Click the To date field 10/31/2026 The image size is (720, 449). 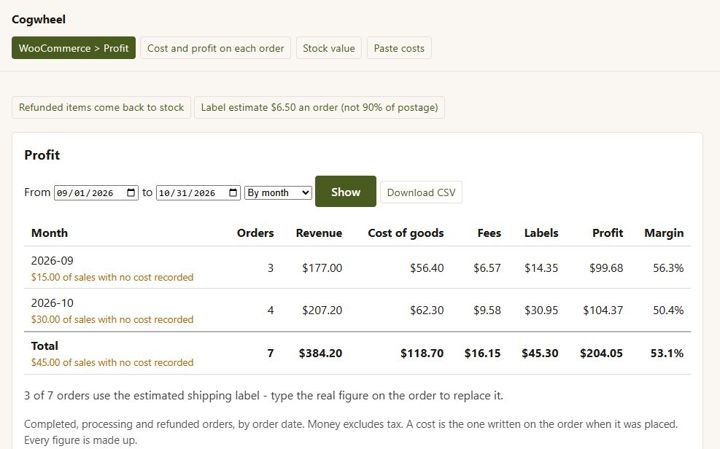coord(198,192)
